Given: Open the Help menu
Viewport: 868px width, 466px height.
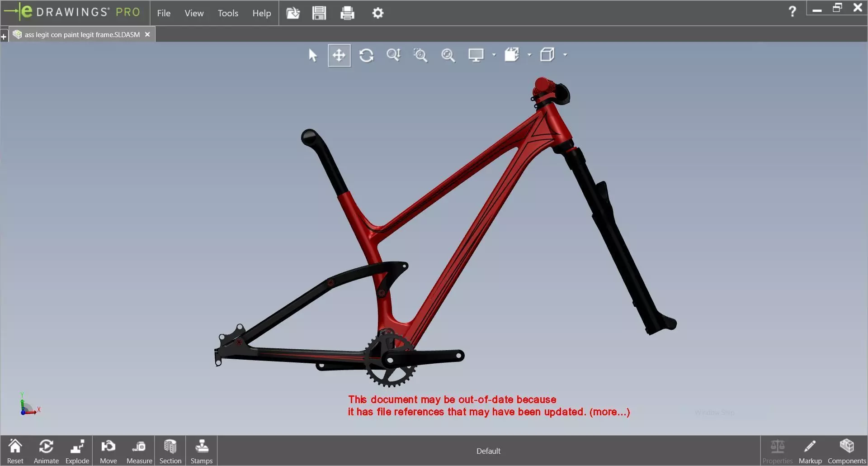Looking at the screenshot, I should pos(261,13).
